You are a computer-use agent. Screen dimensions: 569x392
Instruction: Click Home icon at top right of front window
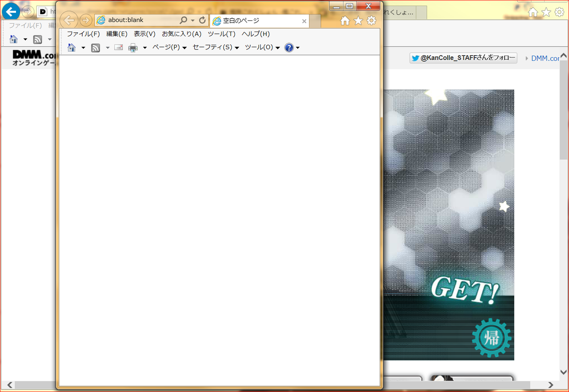pos(345,20)
